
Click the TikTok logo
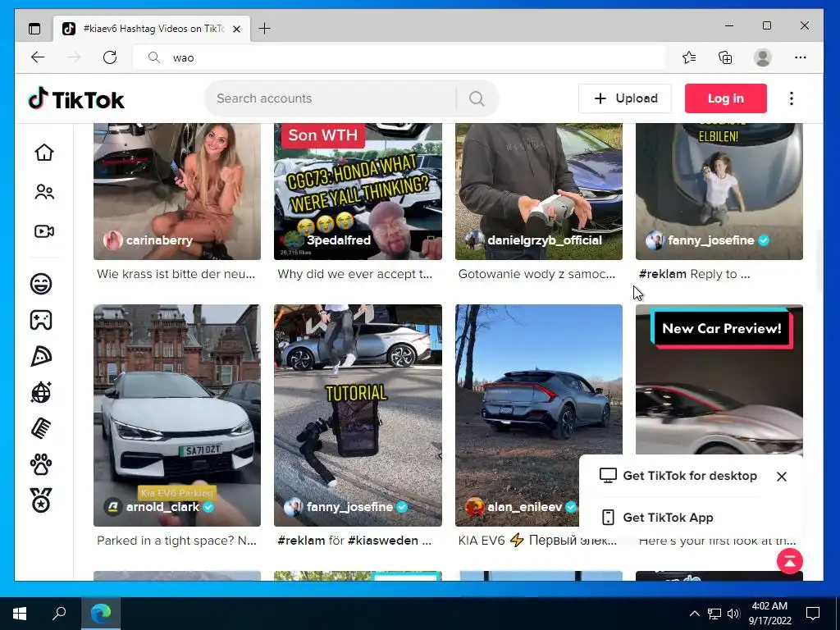point(76,99)
